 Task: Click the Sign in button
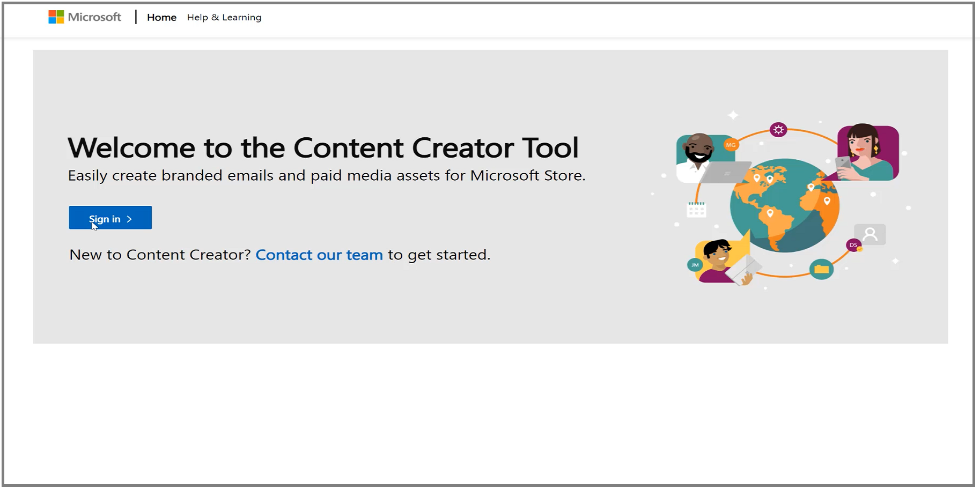[110, 218]
